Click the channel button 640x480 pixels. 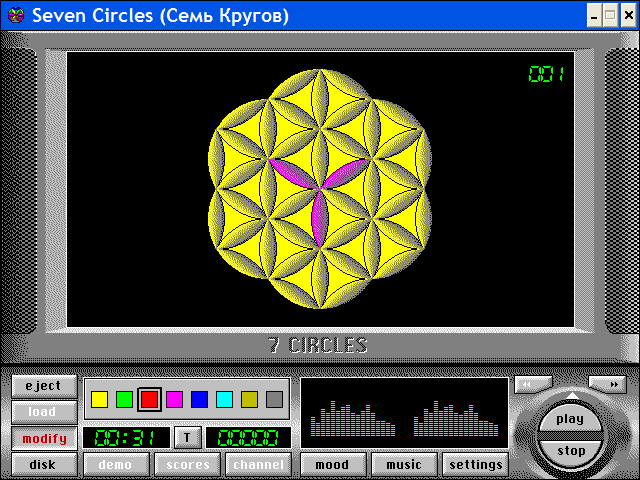pos(259,465)
